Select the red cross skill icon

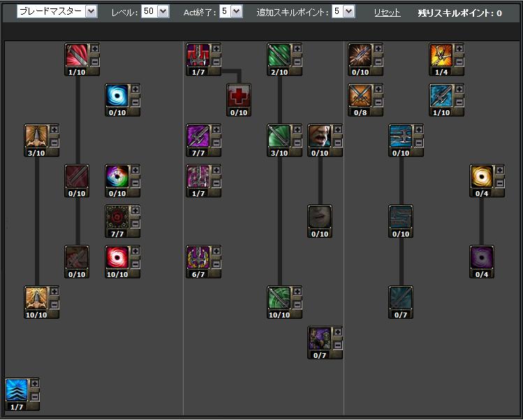coord(239,96)
